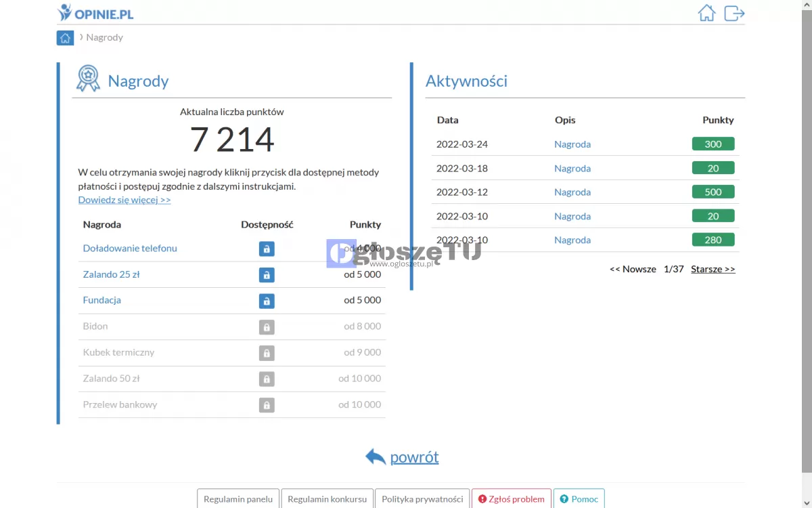
Task: Go to older activities with 'Starsze >>'
Action: (x=713, y=269)
